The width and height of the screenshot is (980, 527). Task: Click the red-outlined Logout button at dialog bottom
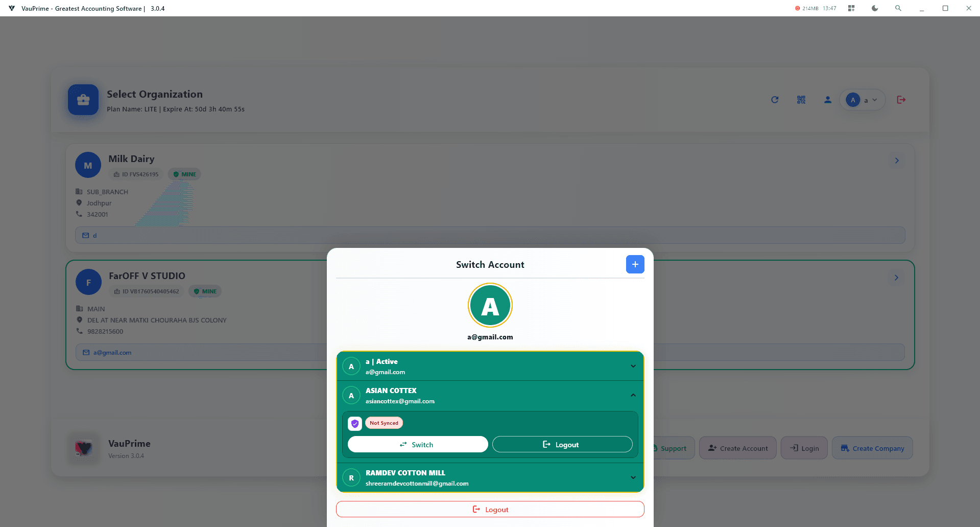[490, 510]
